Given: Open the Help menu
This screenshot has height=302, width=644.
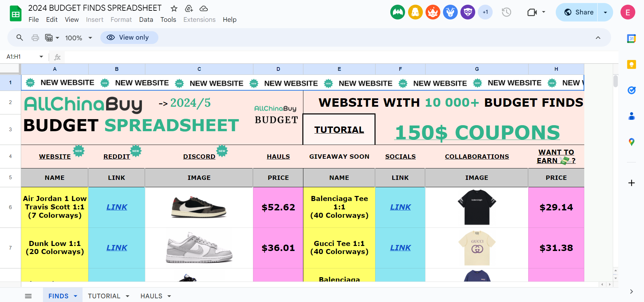Looking at the screenshot, I should [x=230, y=20].
